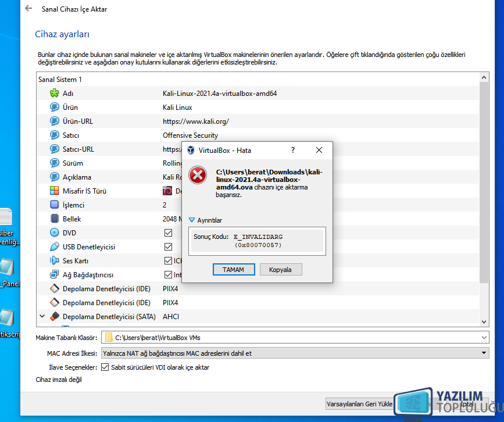The image size is (504, 422).
Task: Collapse the Ayrıntılar details section
Action: pyautogui.click(x=192, y=220)
